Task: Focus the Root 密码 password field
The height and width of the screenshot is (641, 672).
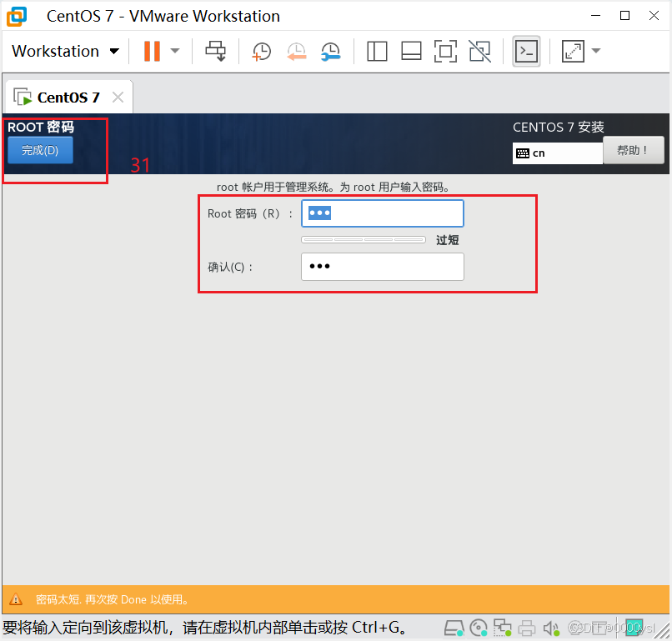Action: click(x=383, y=213)
